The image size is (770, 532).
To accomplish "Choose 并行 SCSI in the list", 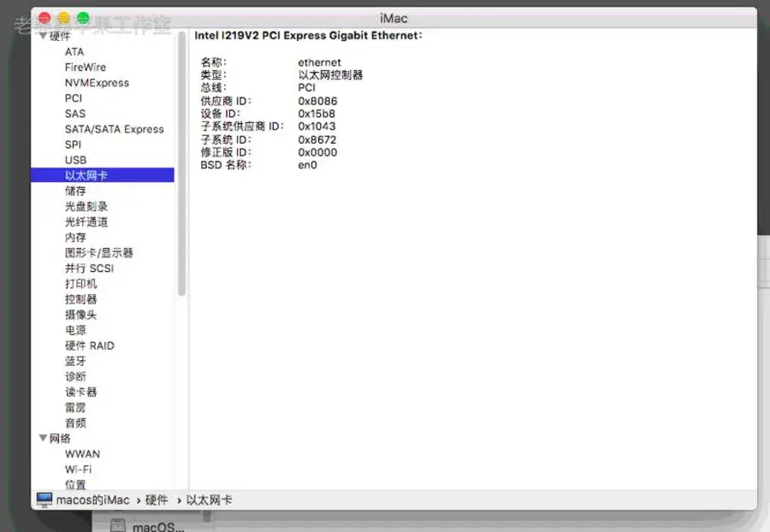I will pyautogui.click(x=89, y=268).
